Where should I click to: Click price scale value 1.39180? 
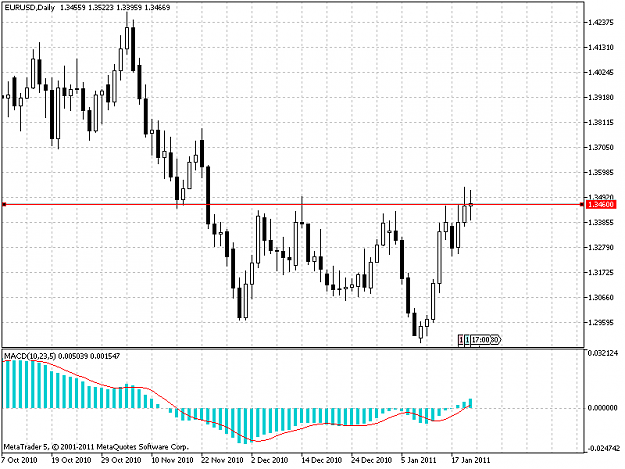click(x=601, y=98)
